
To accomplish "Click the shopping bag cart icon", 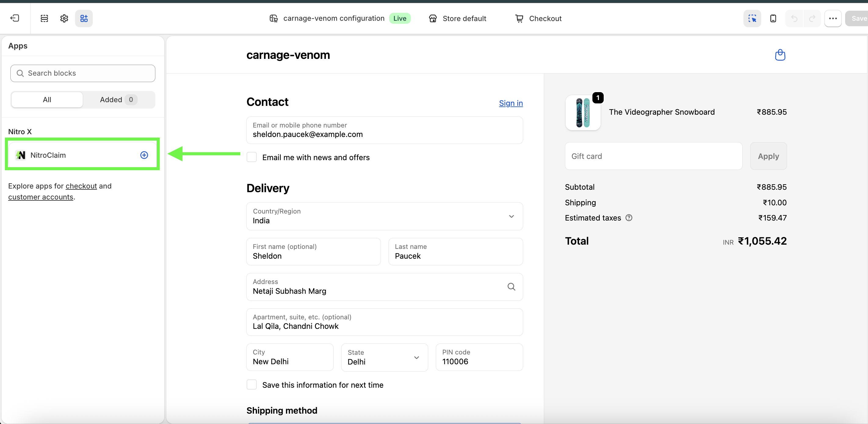I will click(780, 55).
